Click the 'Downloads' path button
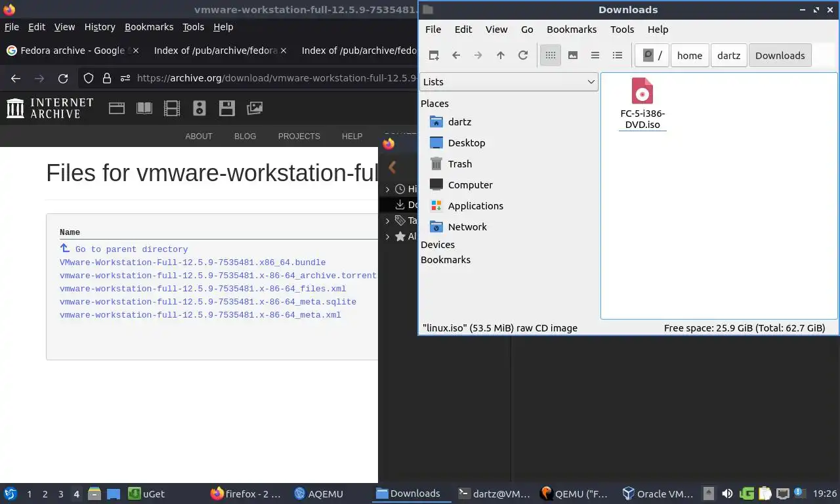Viewport: 840px width, 504px height. (780, 56)
